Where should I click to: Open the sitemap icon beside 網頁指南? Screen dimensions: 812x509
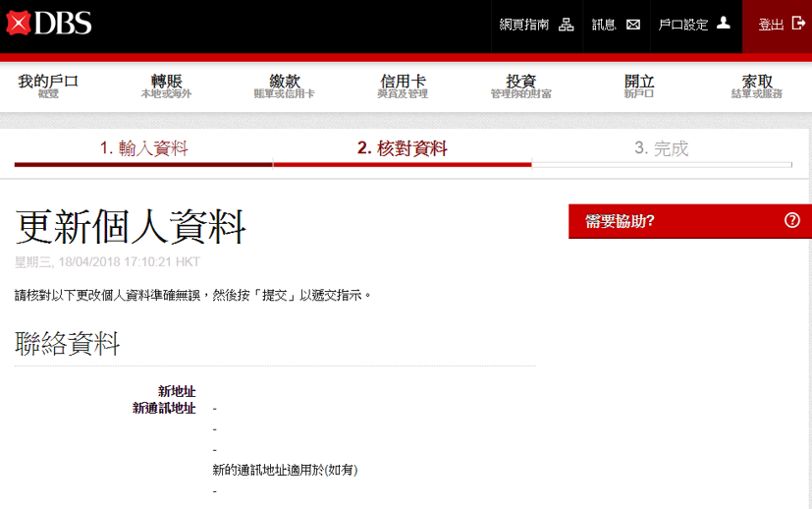[x=567, y=25]
